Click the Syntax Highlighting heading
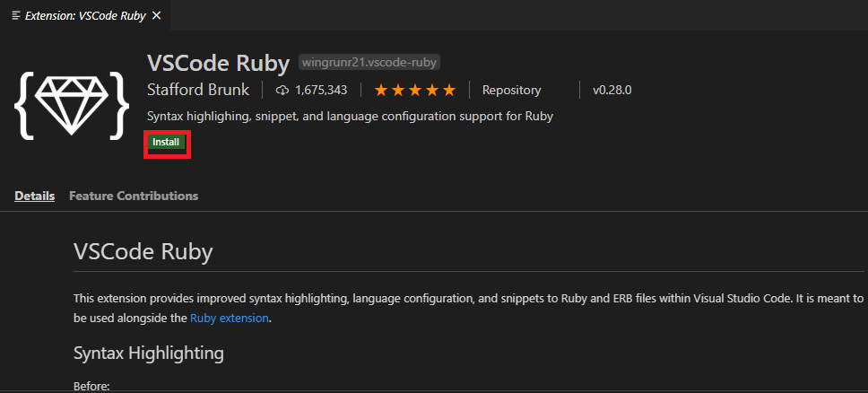The width and height of the screenshot is (868, 393). (x=148, y=353)
